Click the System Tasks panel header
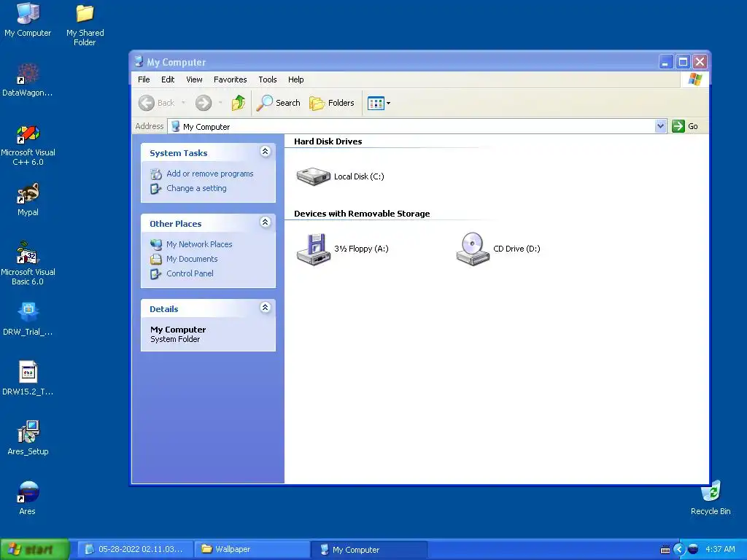Screen dimensions: 747x560 tap(208, 153)
